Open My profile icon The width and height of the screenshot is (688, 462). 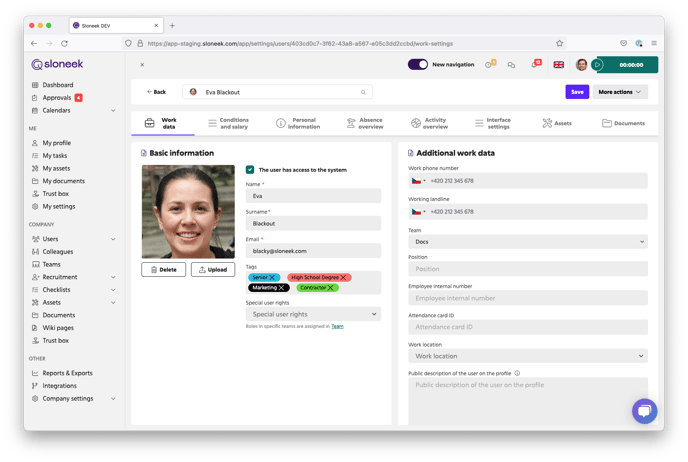point(35,143)
